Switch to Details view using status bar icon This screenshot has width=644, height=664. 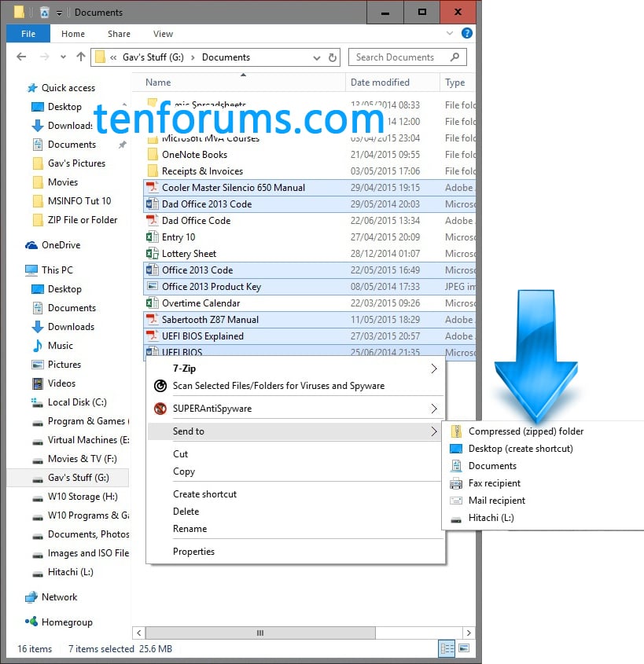pos(447,648)
